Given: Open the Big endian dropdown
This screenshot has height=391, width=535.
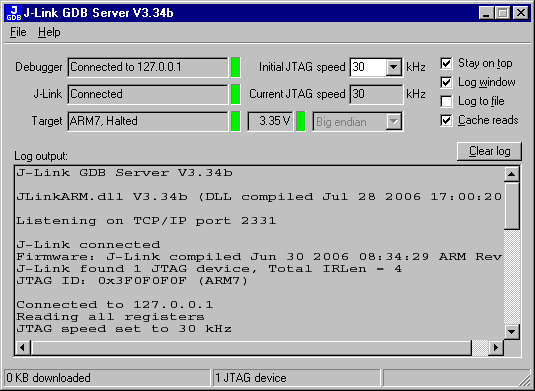Looking at the screenshot, I should pos(393,121).
